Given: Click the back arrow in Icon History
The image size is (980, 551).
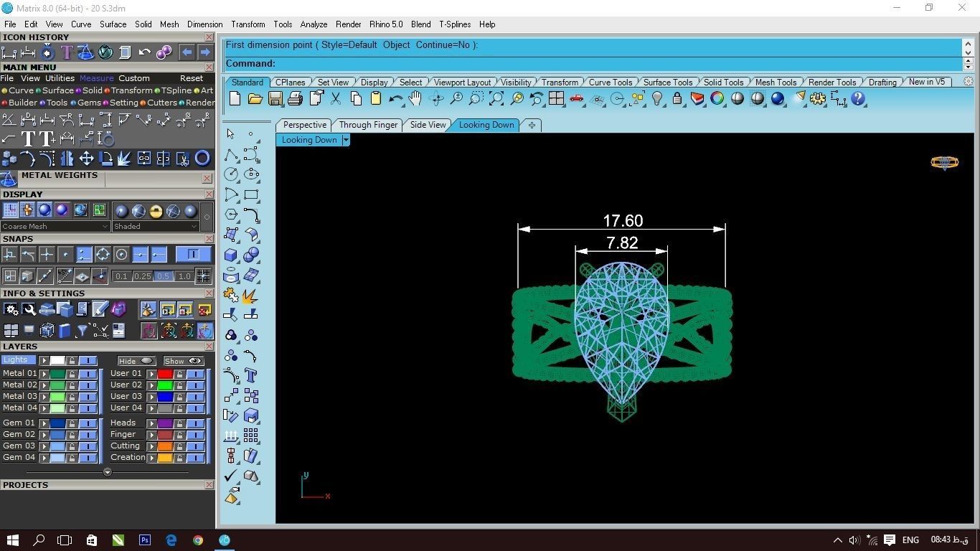Looking at the screenshot, I should [x=187, y=52].
